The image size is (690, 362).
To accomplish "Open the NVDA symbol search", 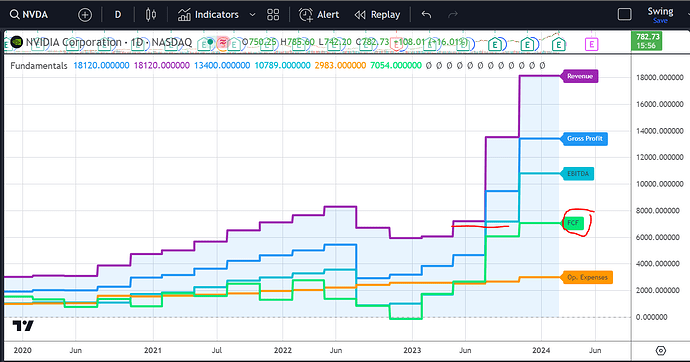I will [29, 15].
